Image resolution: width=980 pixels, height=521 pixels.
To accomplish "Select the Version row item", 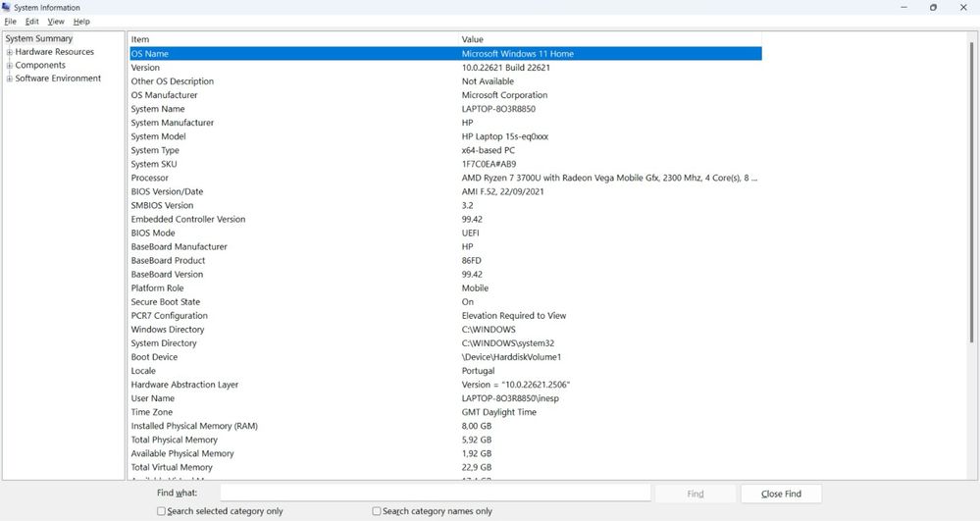I will 445,68.
